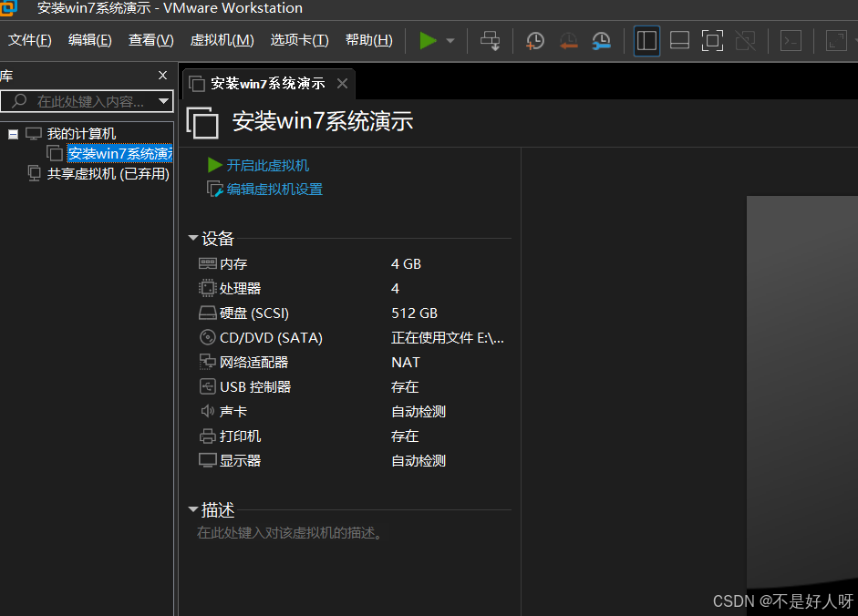This screenshot has width=858, height=616.
Task: Select 安装win7系统演示 VM in library tree
Action: [119, 153]
